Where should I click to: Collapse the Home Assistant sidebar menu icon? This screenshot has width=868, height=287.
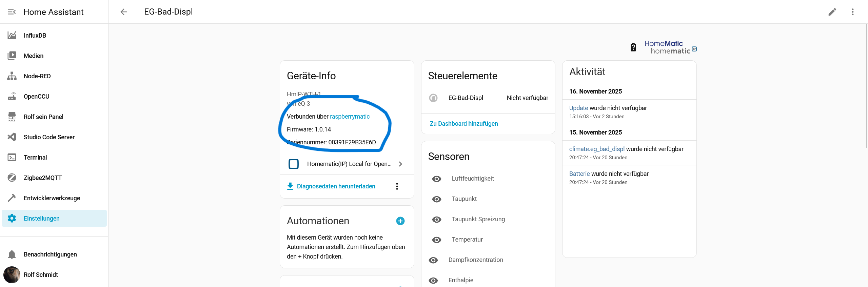(12, 12)
